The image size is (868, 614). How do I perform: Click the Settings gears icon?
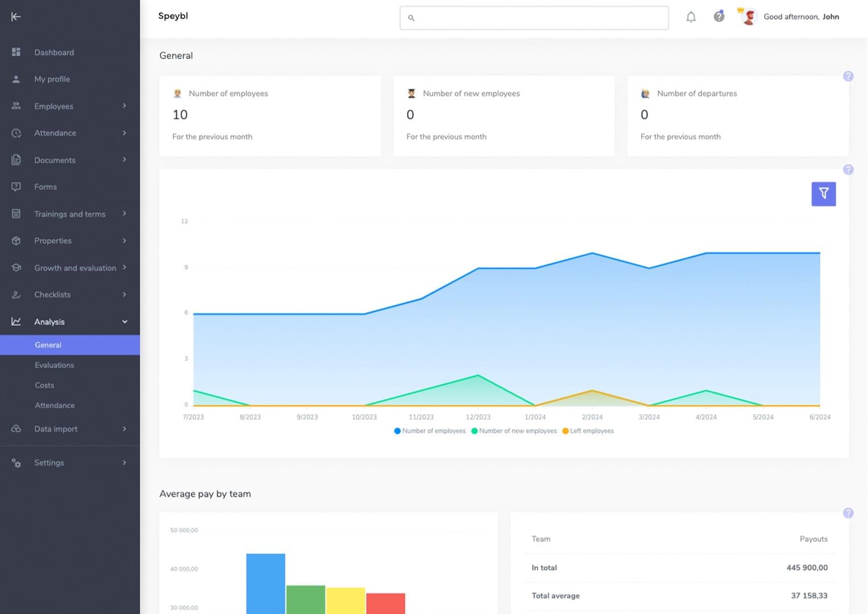(16, 463)
